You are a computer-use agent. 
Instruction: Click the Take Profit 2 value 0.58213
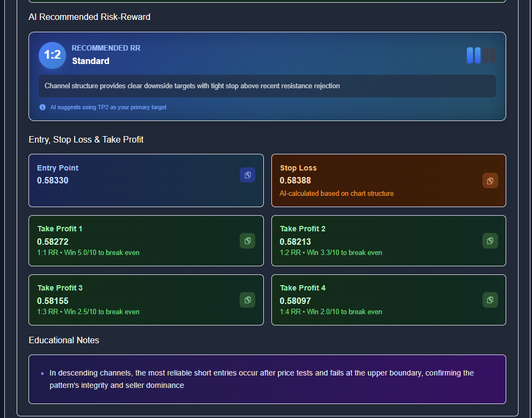tap(295, 242)
